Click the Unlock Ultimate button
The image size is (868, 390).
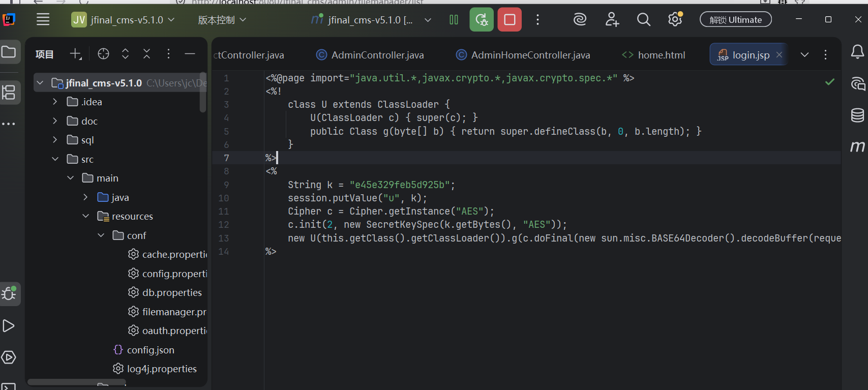click(x=735, y=20)
